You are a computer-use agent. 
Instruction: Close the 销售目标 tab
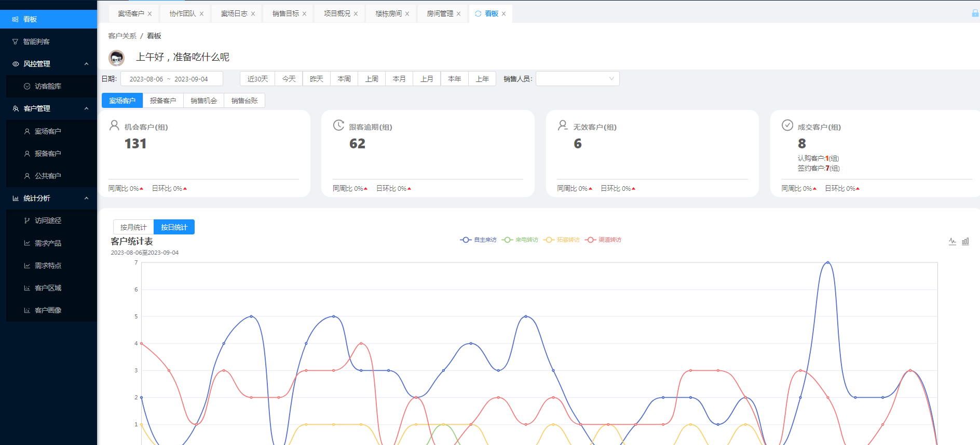[x=304, y=14]
